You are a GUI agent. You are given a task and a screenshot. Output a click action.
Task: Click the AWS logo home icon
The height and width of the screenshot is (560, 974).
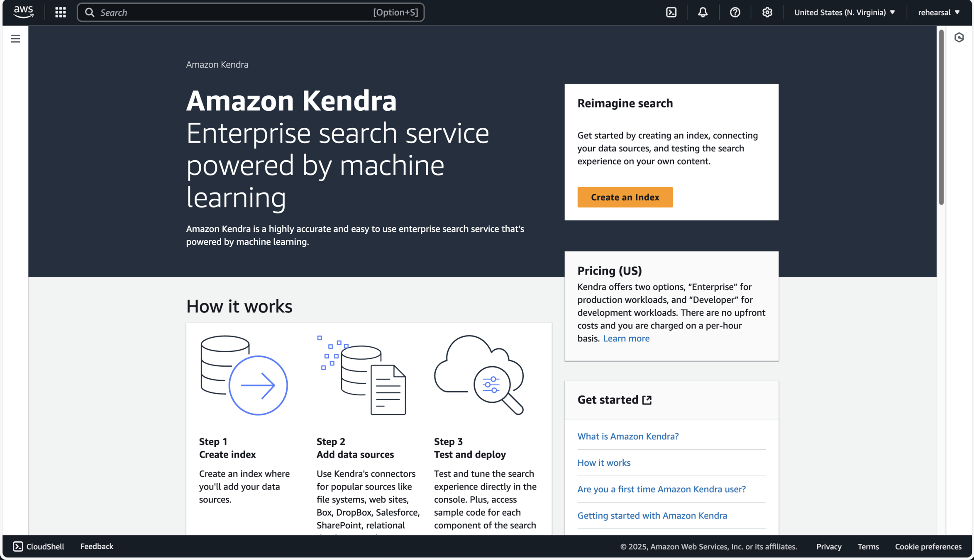click(x=23, y=12)
